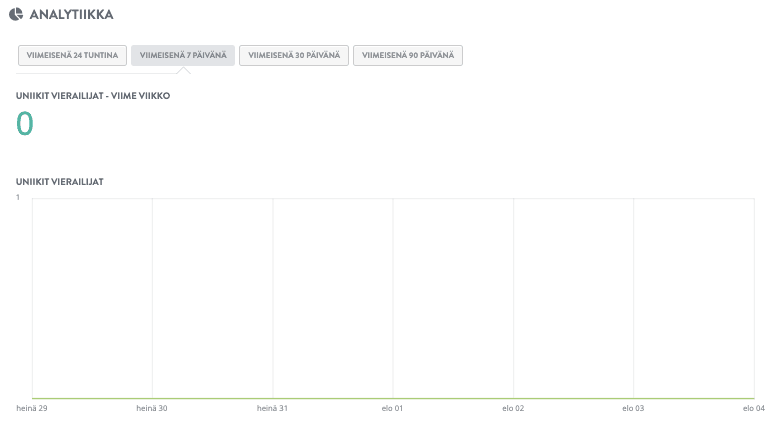The image size is (777, 439).
Task: Click the ANALYTIIKKA heading text
Action: 71,15
